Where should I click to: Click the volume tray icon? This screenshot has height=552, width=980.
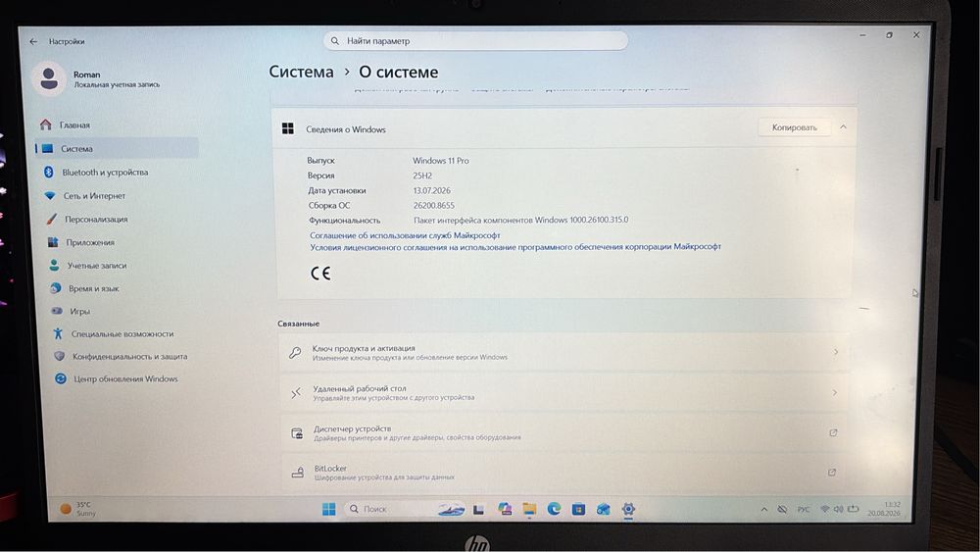click(838, 510)
